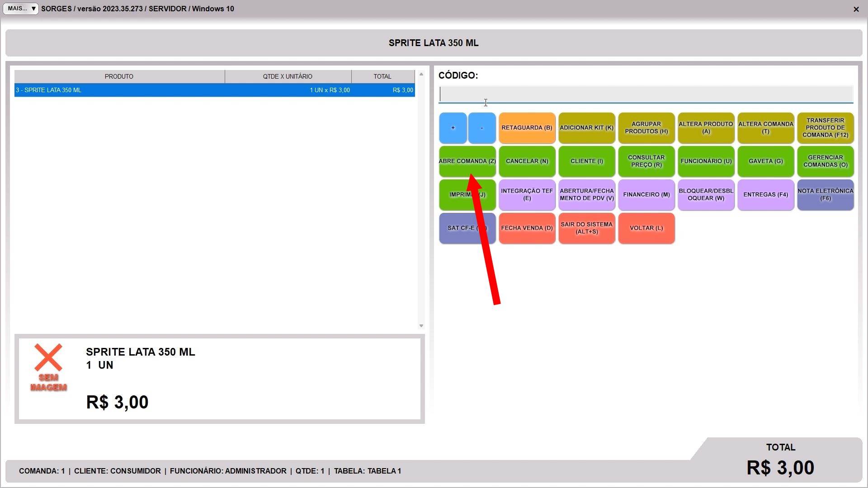Open Financeiro (M)
The image size is (868, 488).
click(x=646, y=195)
